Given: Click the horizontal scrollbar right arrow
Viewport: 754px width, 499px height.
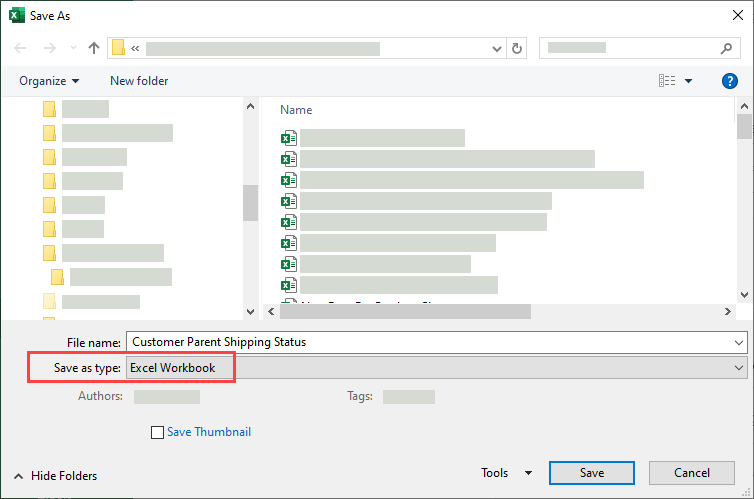Looking at the screenshot, I should click(728, 312).
